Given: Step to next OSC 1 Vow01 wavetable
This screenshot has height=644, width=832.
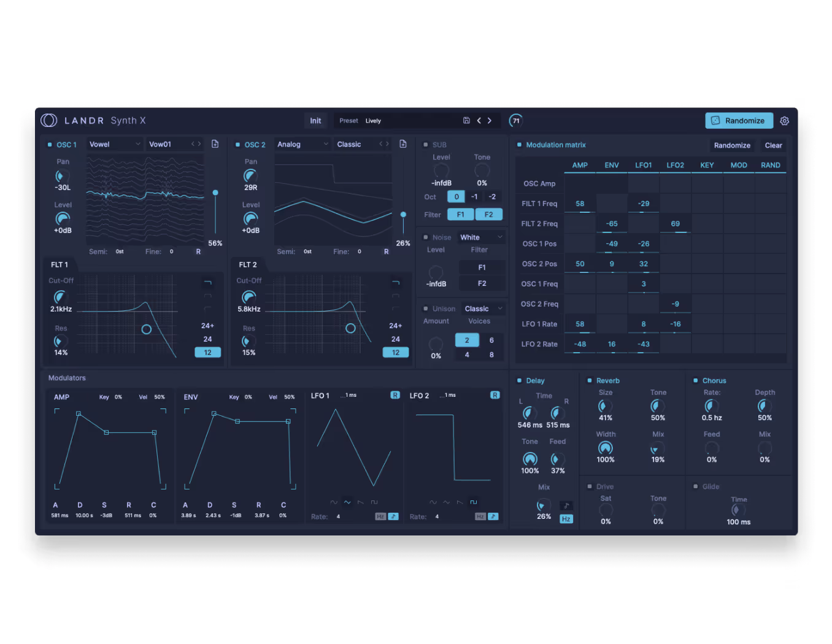Looking at the screenshot, I should pyautogui.click(x=200, y=144).
